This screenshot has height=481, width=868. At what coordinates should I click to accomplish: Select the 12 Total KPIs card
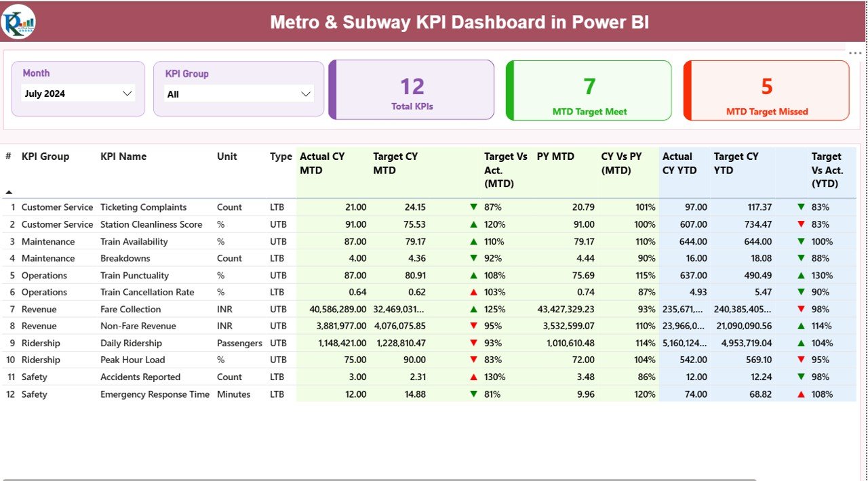point(411,89)
